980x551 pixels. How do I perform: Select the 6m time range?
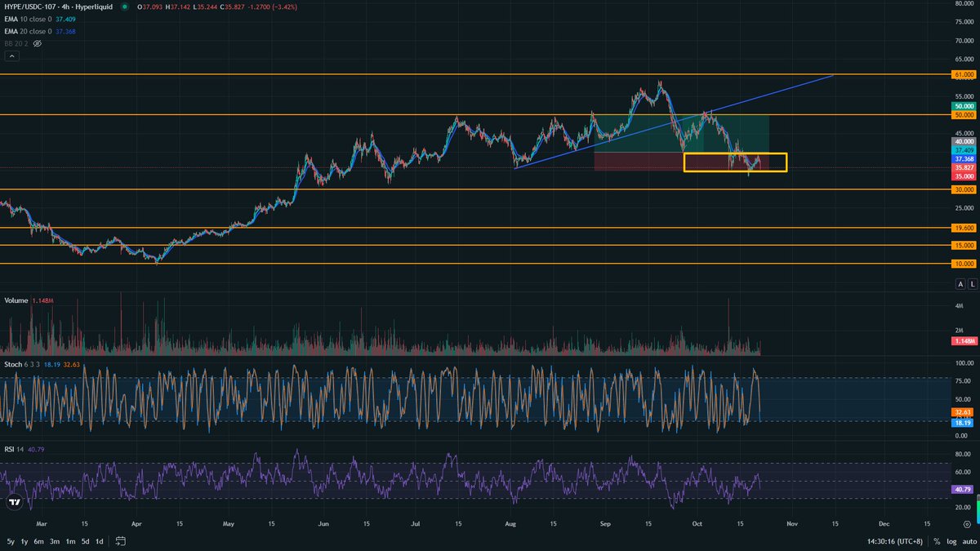pos(40,541)
